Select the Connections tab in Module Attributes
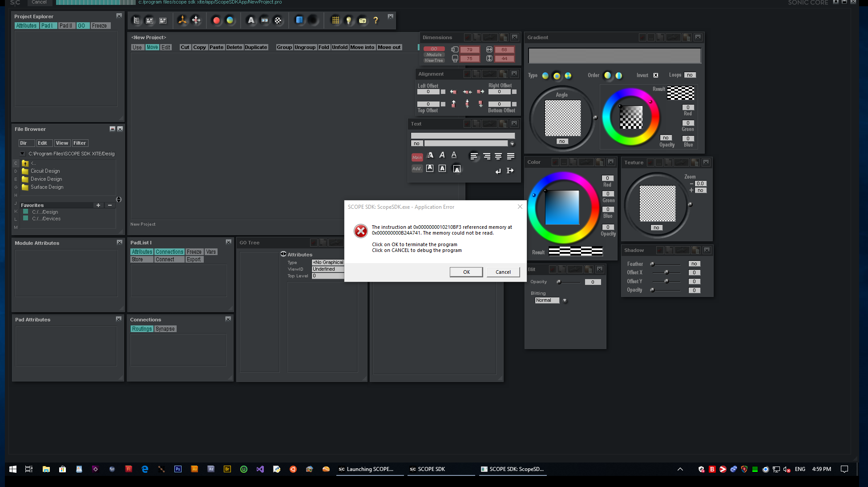This screenshot has height=487, width=868. tap(170, 251)
